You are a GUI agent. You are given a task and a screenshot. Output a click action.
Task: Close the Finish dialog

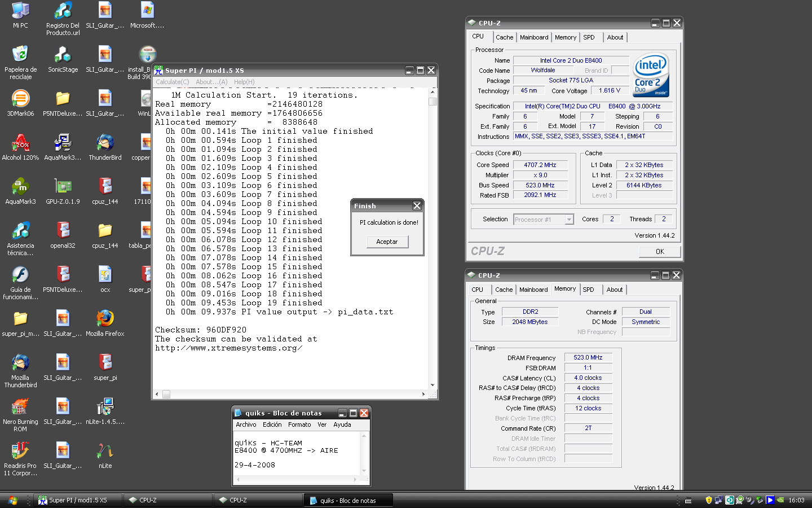pyautogui.click(x=417, y=206)
